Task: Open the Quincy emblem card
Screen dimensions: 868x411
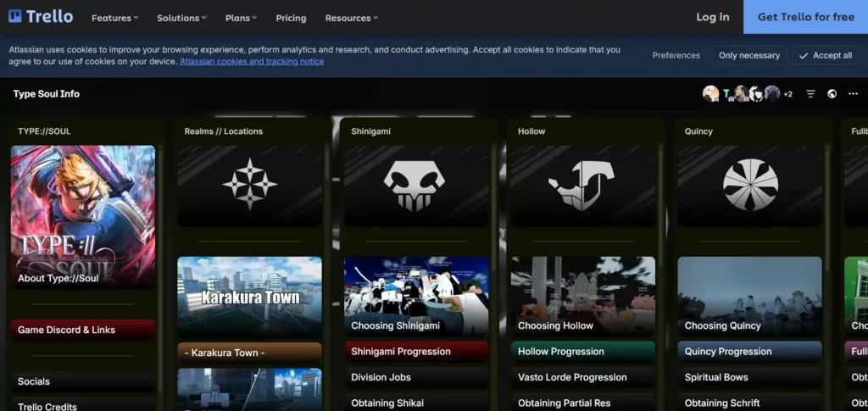Action: pyautogui.click(x=749, y=186)
